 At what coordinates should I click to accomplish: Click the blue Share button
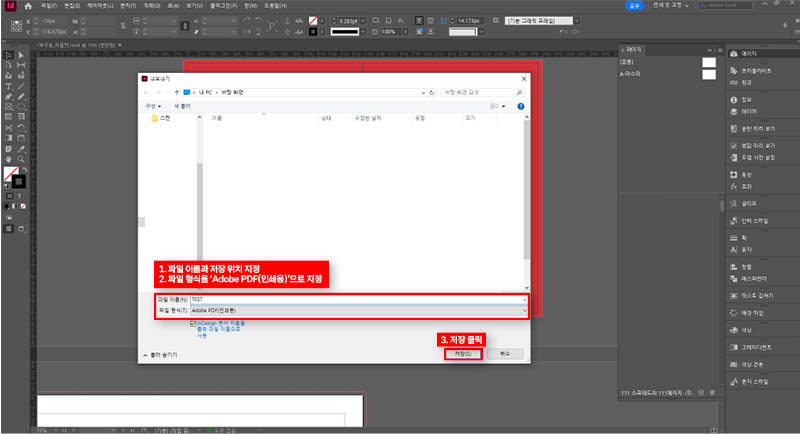click(634, 6)
